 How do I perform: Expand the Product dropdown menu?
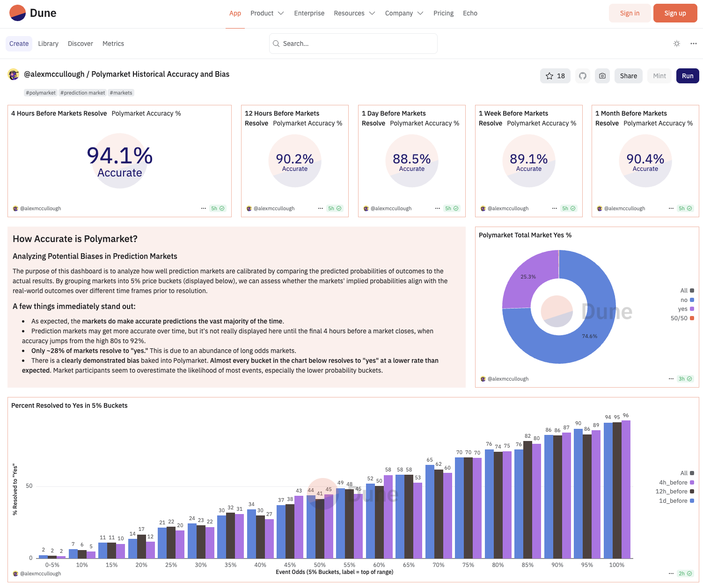pos(267,13)
